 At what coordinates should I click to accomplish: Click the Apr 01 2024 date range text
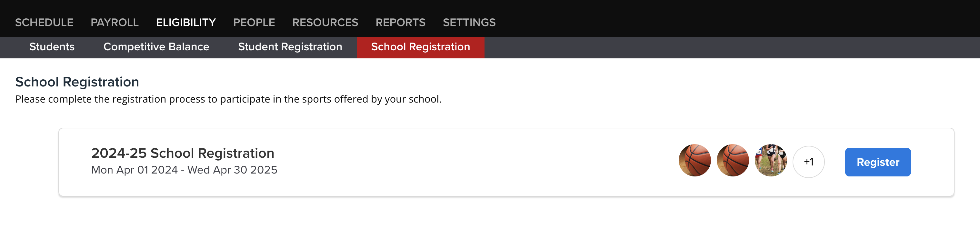tap(184, 170)
